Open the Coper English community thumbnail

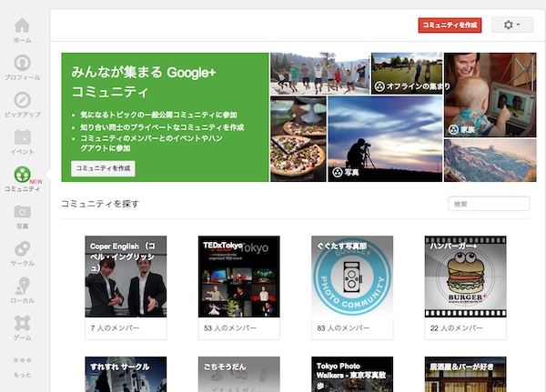pyautogui.click(x=126, y=276)
